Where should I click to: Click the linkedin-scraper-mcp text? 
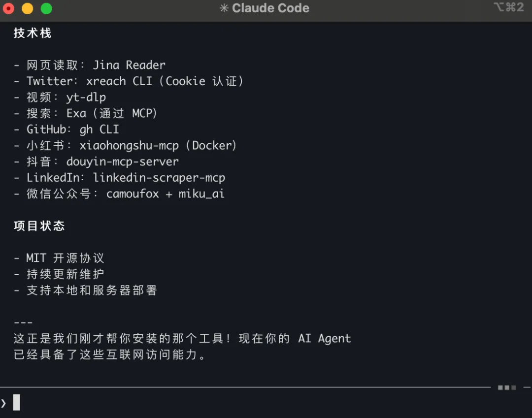(x=159, y=178)
